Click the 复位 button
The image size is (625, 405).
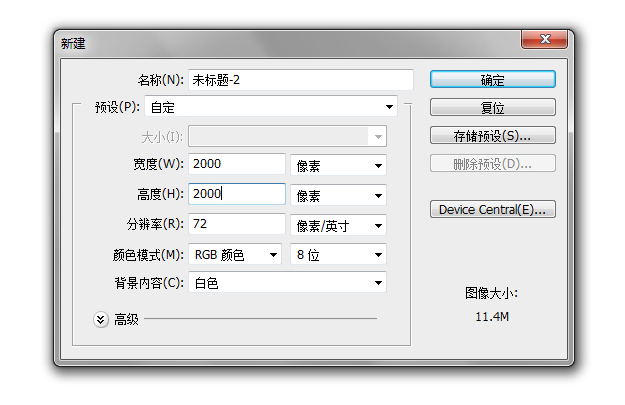493,107
